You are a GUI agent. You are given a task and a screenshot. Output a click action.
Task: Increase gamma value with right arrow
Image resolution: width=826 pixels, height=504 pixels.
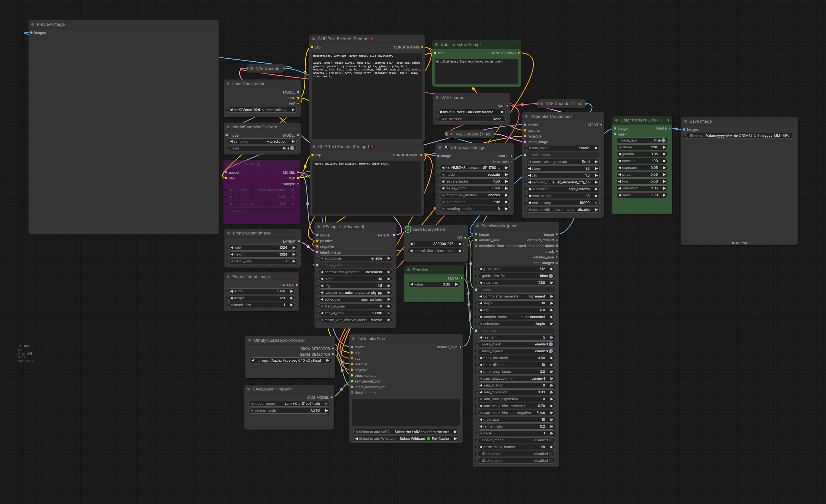point(664,154)
